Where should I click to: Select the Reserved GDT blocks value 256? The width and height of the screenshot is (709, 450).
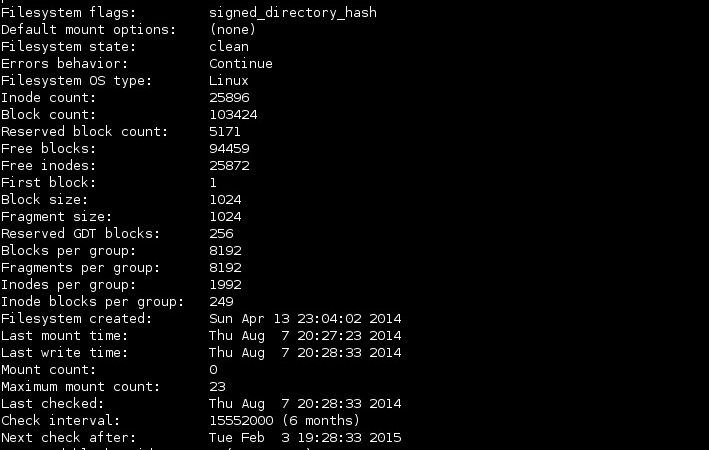(x=221, y=234)
